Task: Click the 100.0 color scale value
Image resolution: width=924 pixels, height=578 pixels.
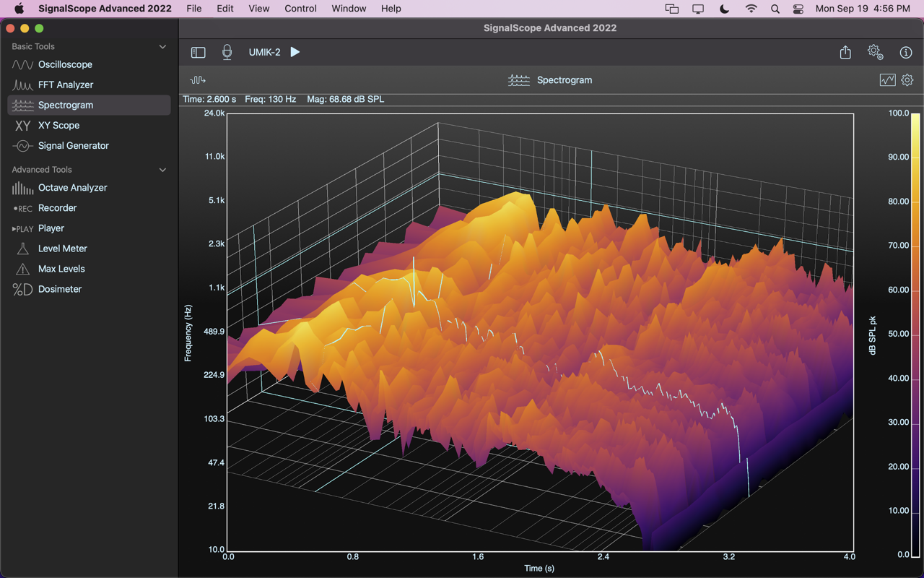Action: [x=898, y=113]
